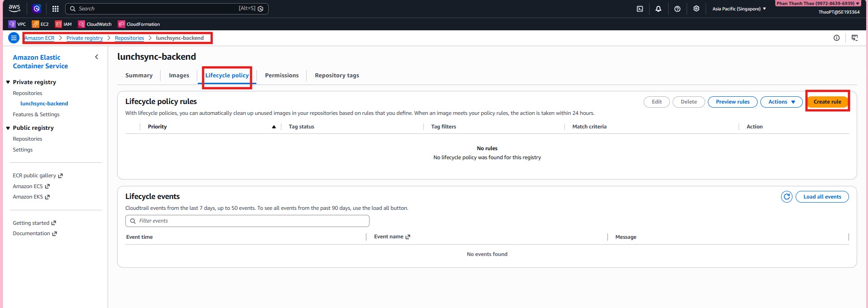Switch to the Permissions tab
The width and height of the screenshot is (868, 308).
(x=281, y=76)
